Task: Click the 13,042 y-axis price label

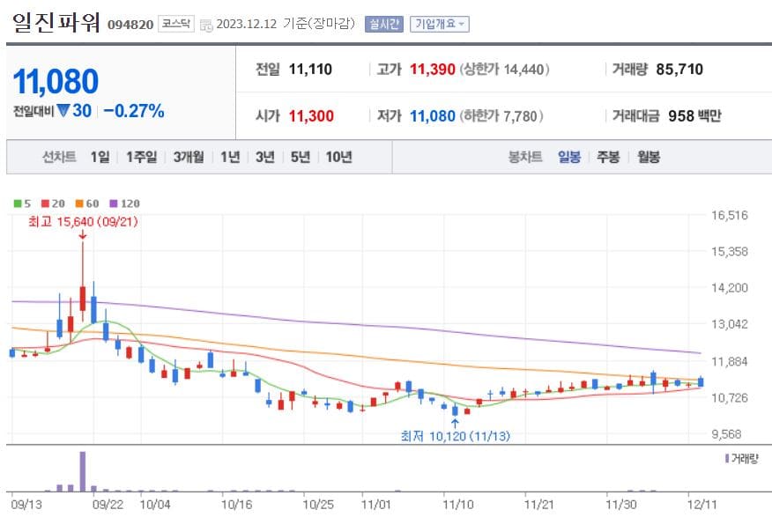Action: click(x=729, y=324)
